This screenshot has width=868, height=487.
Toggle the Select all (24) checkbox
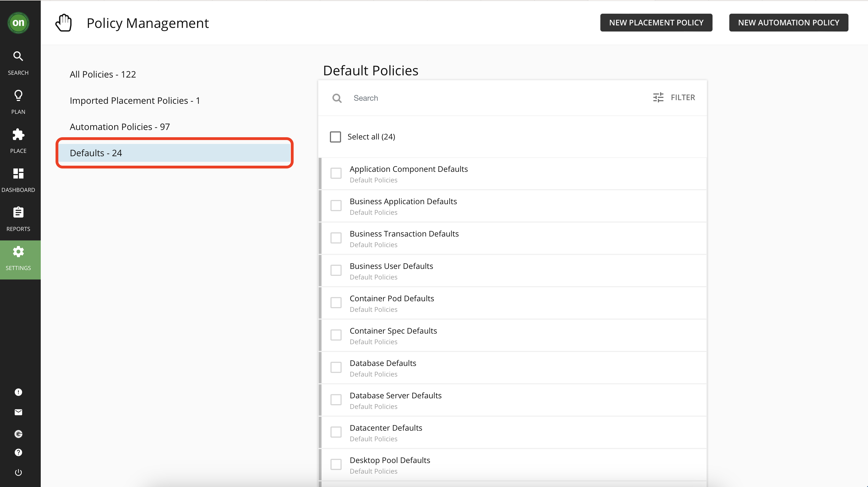pos(335,137)
